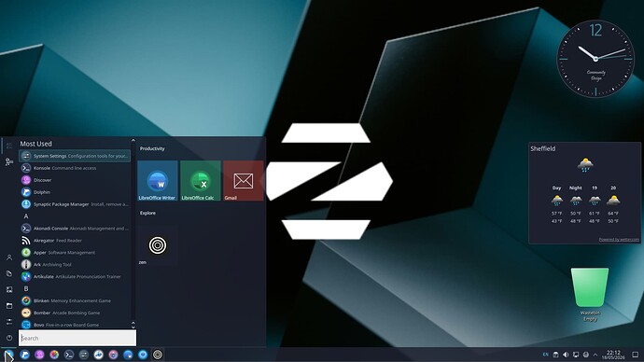Open the volume control in system tray
This screenshot has height=362, width=644.
coord(566,355)
